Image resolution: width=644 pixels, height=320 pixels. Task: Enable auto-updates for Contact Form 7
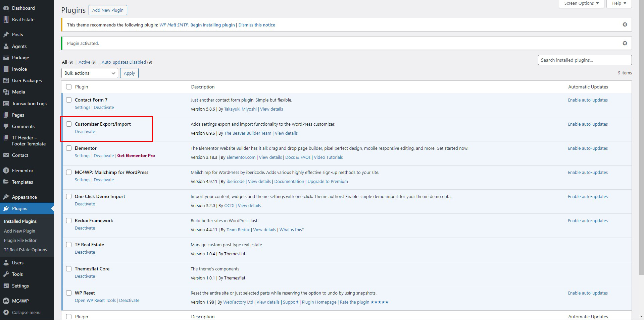[x=588, y=100]
